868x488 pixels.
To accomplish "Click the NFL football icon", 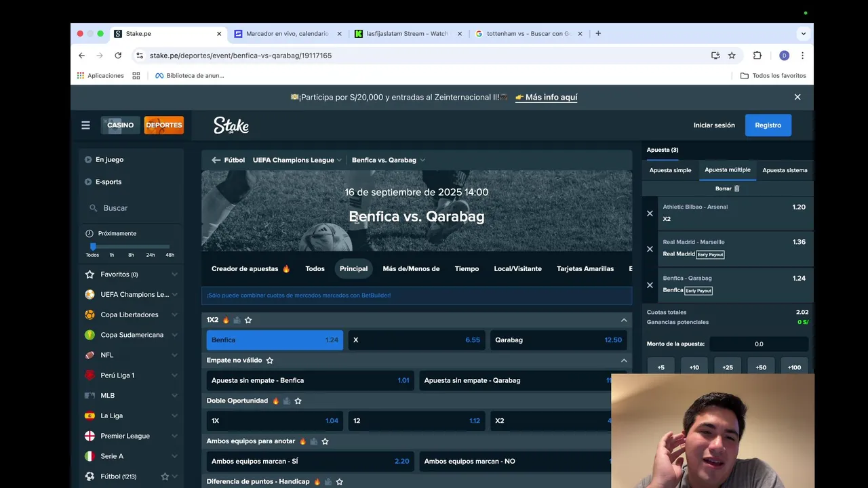I will point(90,355).
